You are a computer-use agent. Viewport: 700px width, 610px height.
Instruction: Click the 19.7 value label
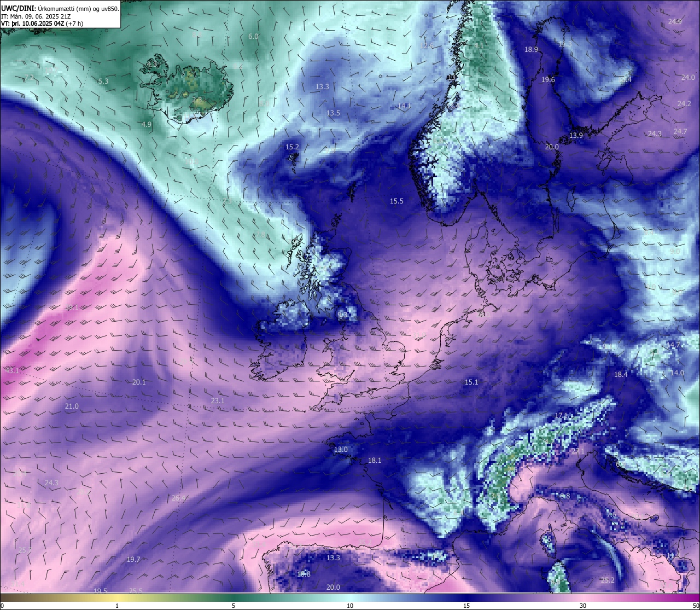[x=133, y=560]
